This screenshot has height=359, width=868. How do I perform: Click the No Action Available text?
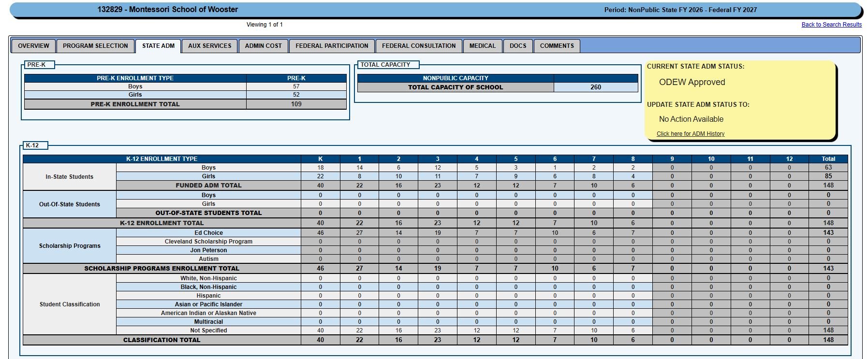pos(691,119)
